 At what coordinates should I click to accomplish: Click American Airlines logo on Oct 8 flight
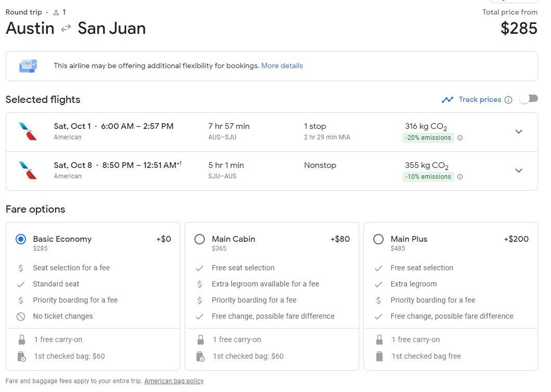pos(28,171)
